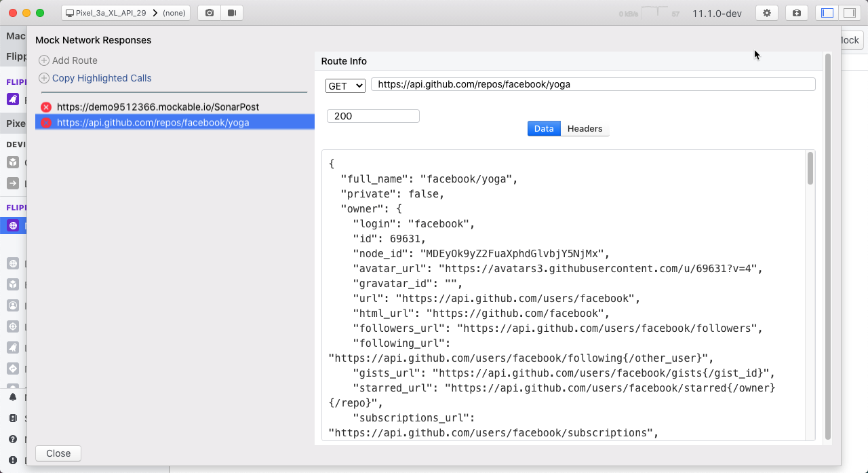Select the demo9512366.mockable.io/SonarPost route row

point(175,107)
